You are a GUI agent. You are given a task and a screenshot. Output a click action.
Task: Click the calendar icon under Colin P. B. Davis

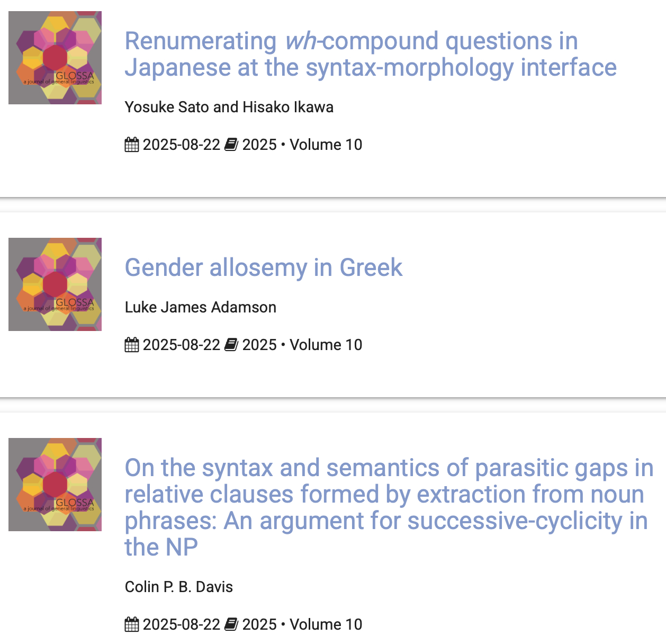pos(131,624)
